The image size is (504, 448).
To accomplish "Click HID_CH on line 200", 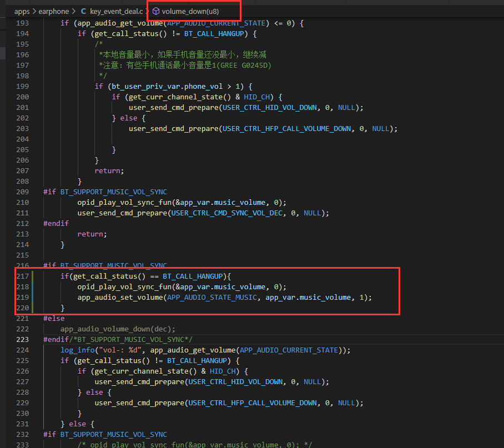I will [x=257, y=97].
